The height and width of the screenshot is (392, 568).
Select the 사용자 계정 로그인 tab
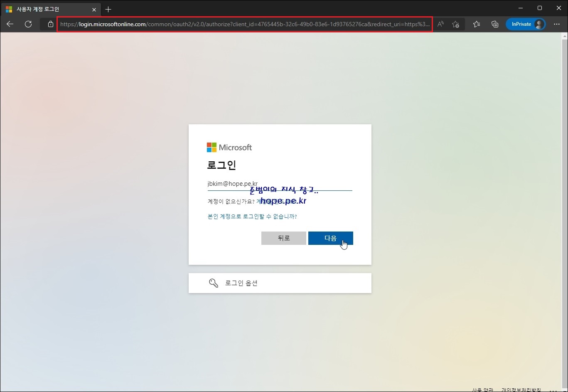50,9
